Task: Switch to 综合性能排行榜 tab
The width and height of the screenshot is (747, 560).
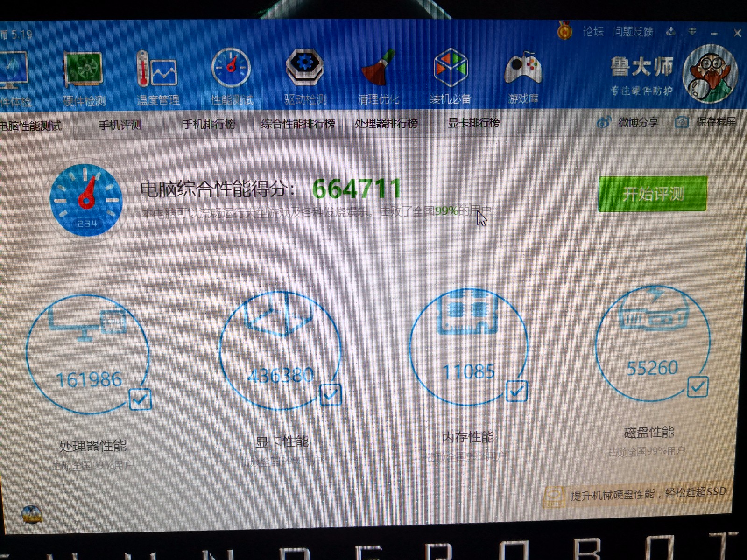Action: click(298, 124)
